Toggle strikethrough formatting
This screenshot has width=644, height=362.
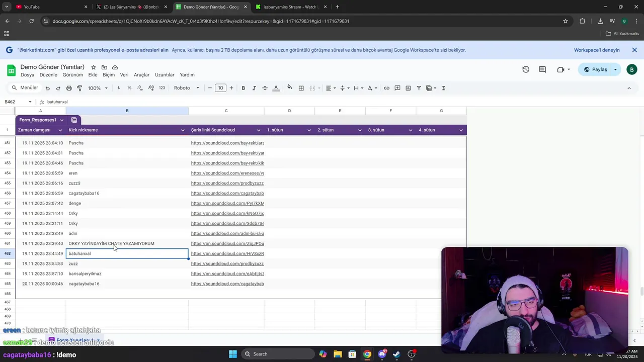[265, 88]
